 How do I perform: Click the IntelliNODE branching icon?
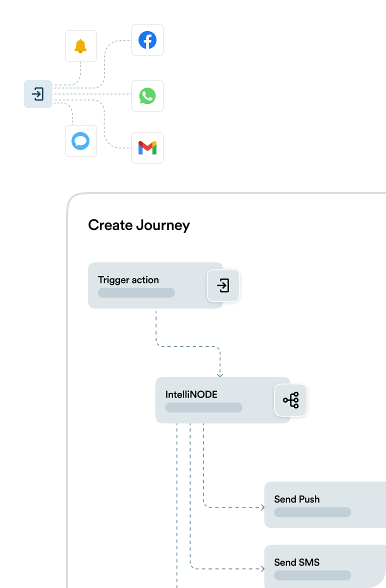pyautogui.click(x=290, y=400)
